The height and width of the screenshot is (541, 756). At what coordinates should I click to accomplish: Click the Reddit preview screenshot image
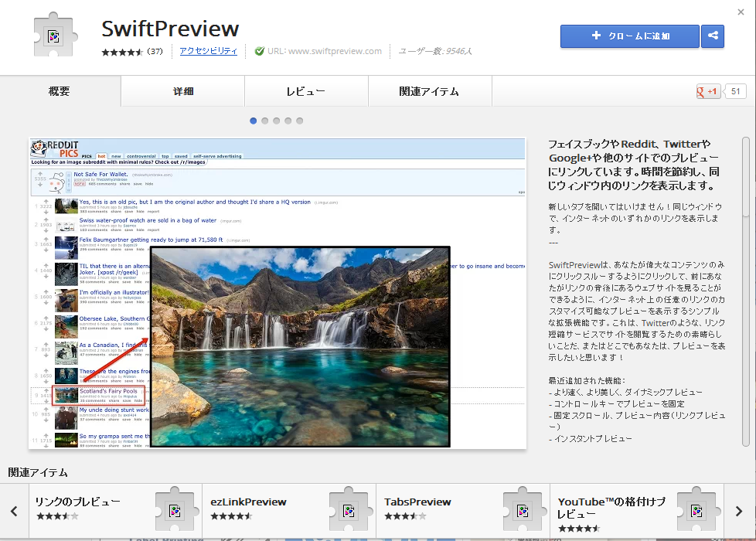(278, 293)
